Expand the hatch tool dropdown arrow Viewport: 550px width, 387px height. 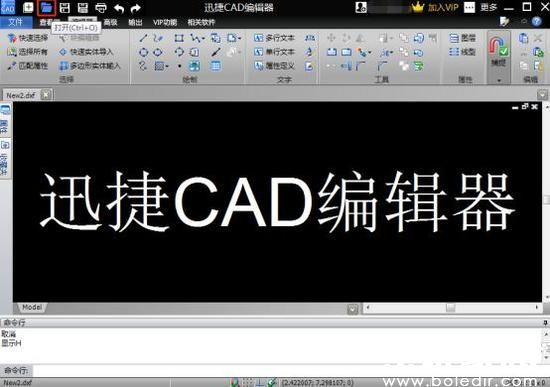167,66
